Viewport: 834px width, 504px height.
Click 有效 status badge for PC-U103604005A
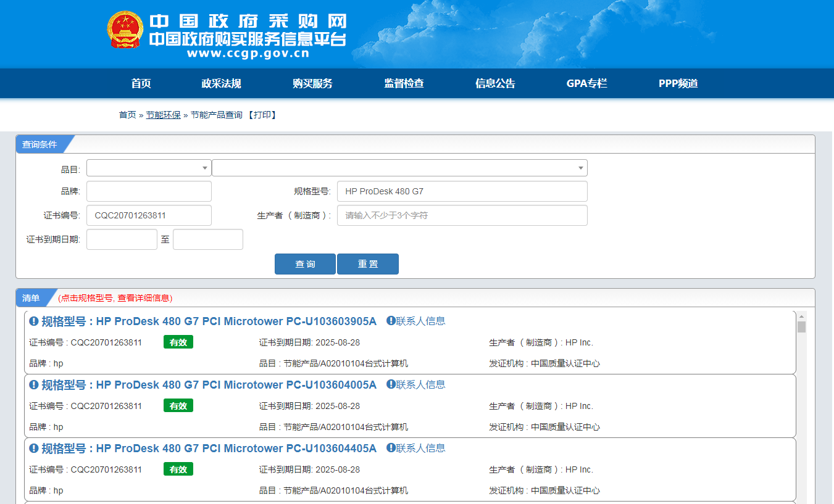click(x=178, y=406)
